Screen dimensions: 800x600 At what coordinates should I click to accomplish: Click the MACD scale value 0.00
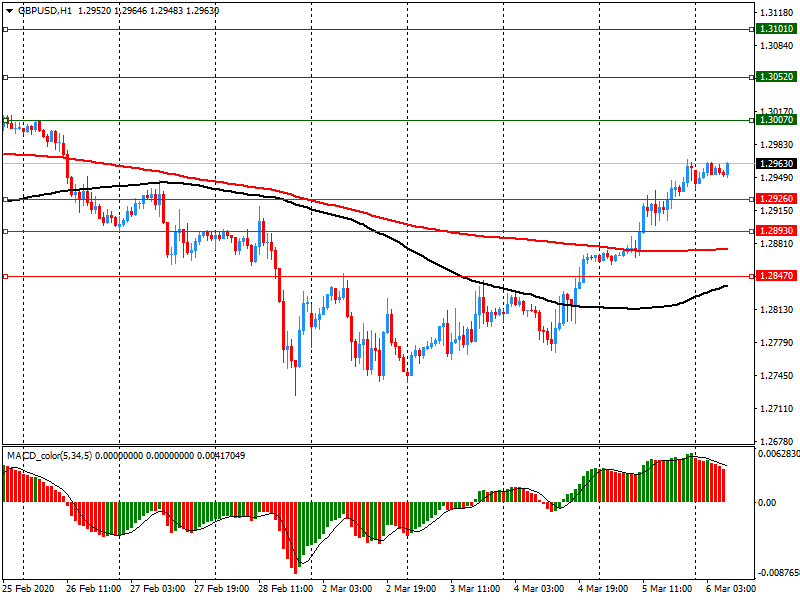click(x=767, y=503)
